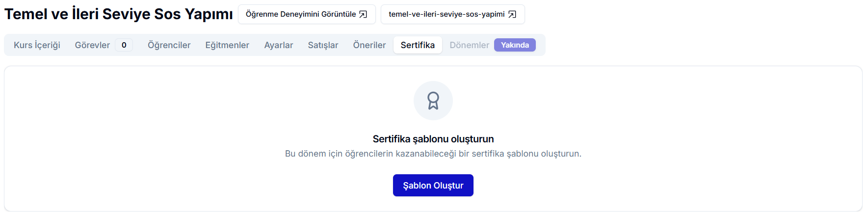Switch to the Öneriler tab
Screen dimensions: 868x215
point(369,45)
